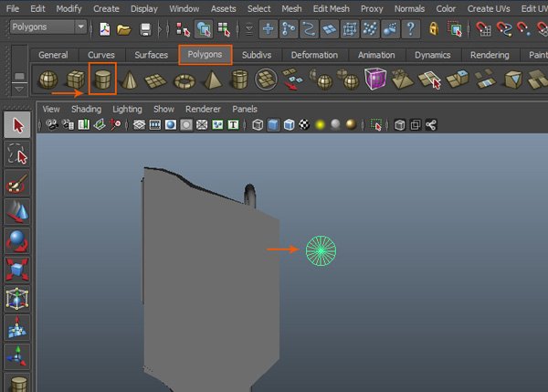
Task: Create a polygon pipe from shelf
Action: pos(239,79)
